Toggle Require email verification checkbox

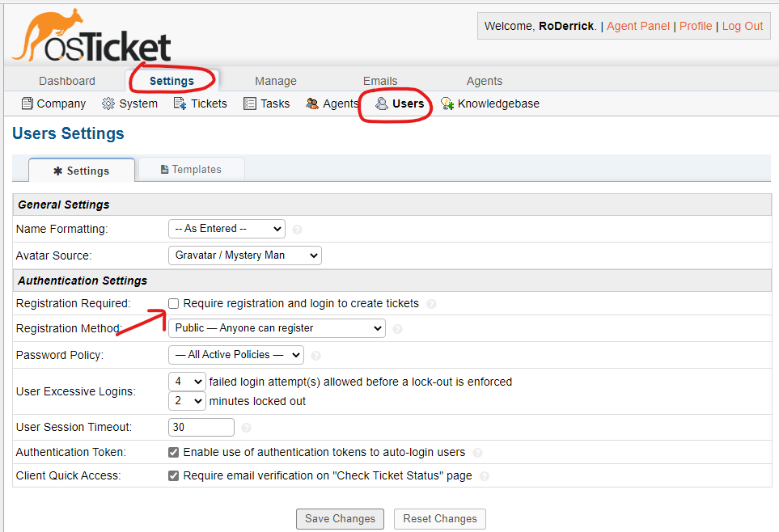click(x=173, y=475)
